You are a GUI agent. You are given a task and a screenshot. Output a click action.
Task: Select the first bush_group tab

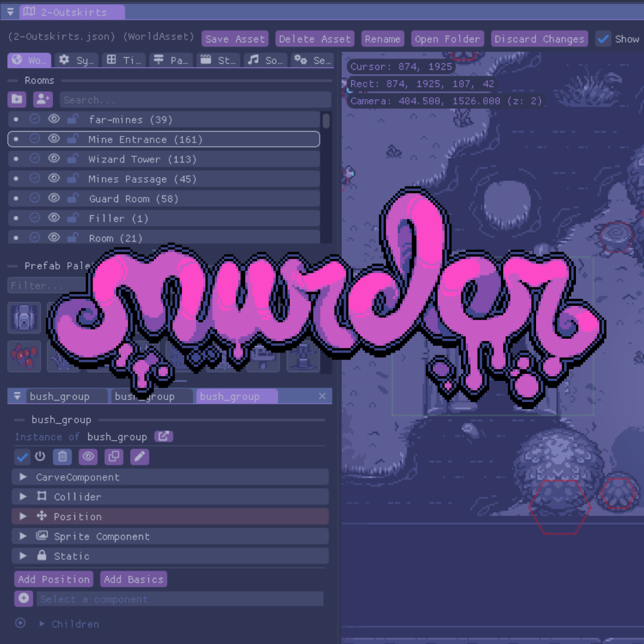pos(60,397)
